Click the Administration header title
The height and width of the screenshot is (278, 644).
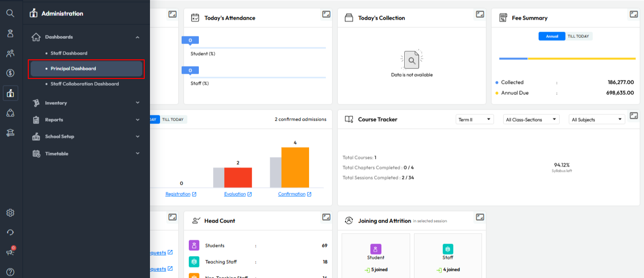pyautogui.click(x=62, y=13)
